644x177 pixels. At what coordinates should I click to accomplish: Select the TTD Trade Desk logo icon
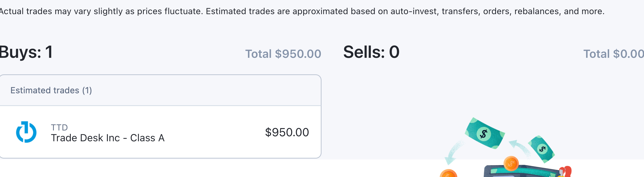26,132
